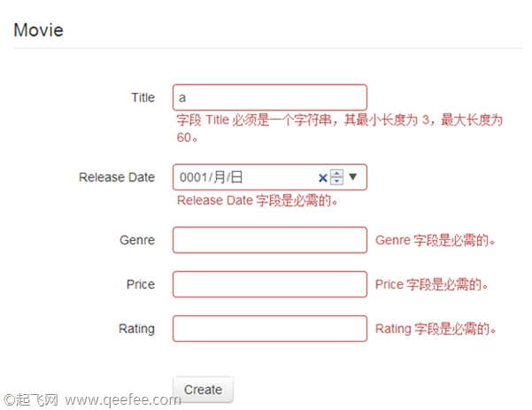Click into the Genre input box
Screen dimensions: 532x410
click(x=270, y=240)
